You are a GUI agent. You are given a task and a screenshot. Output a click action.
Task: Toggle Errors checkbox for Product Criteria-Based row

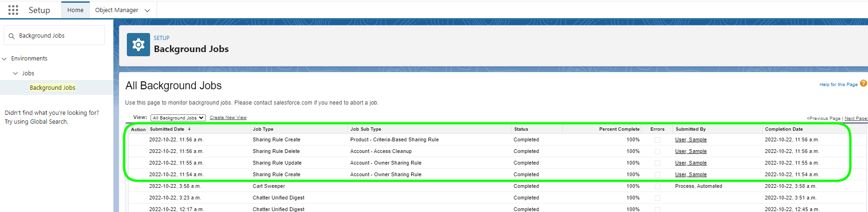[658, 140]
